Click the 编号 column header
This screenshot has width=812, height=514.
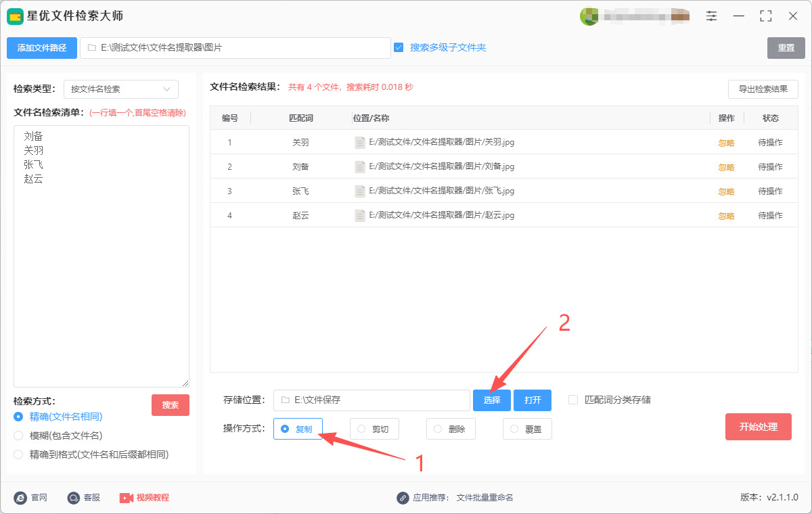coord(230,118)
